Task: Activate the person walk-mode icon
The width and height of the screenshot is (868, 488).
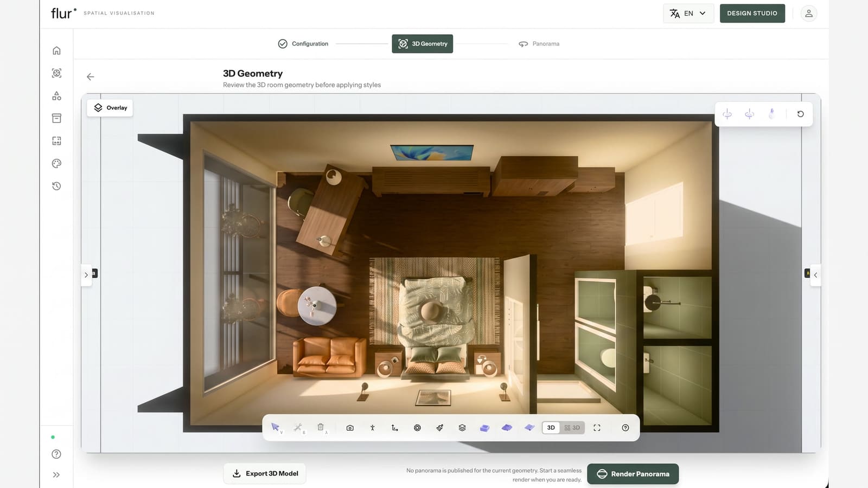Action: pyautogui.click(x=373, y=428)
